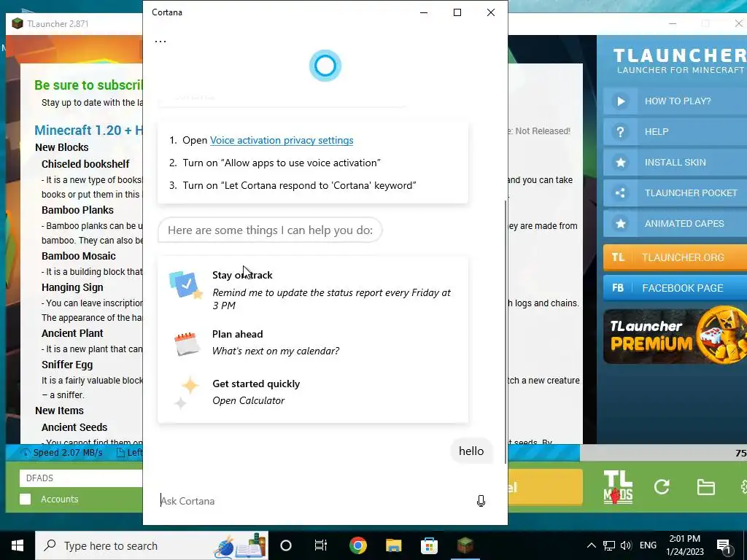747x560 pixels.
Task: Click the question mark icon beside HELP
Action: pyautogui.click(x=621, y=131)
